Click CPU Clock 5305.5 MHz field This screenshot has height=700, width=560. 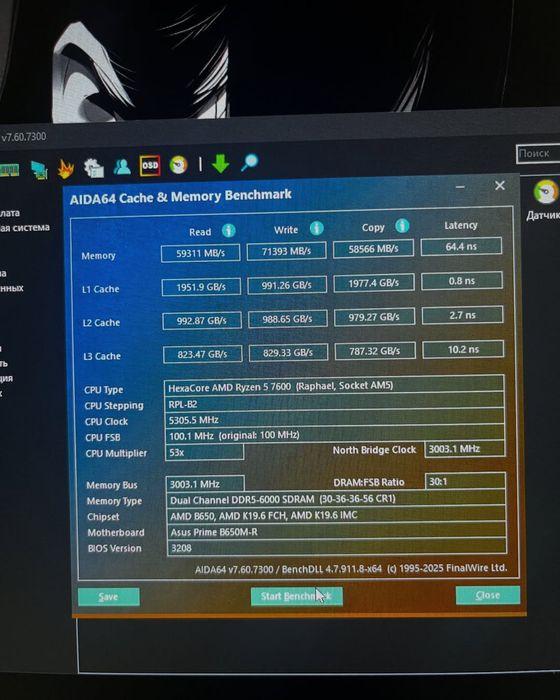[335, 419]
